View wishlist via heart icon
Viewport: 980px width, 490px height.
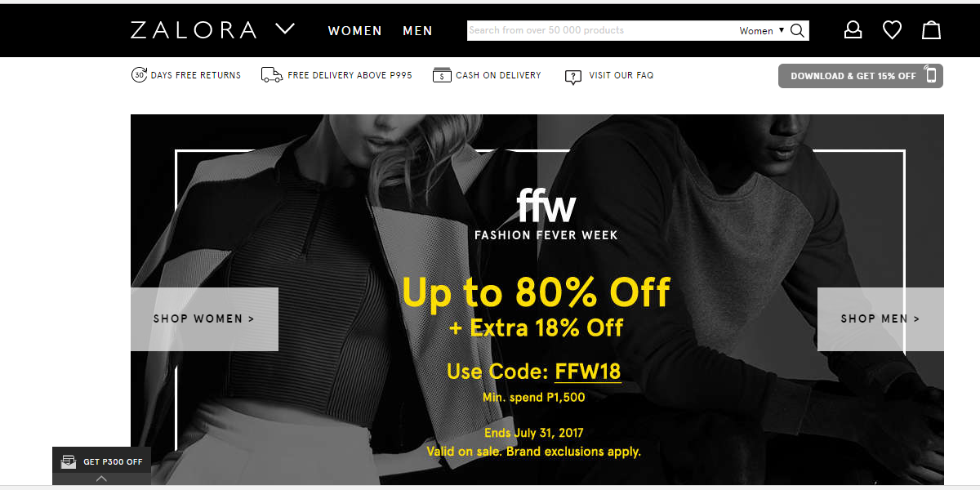(x=892, y=30)
